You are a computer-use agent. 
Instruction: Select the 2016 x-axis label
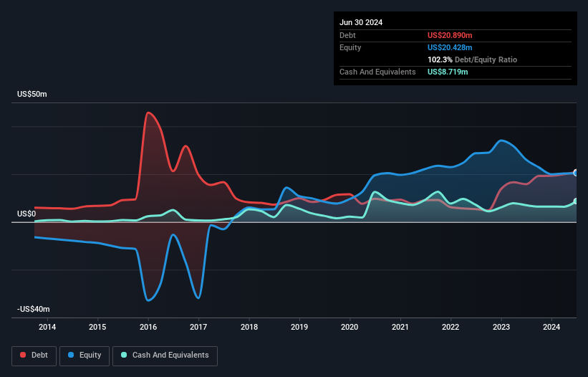[148, 327]
